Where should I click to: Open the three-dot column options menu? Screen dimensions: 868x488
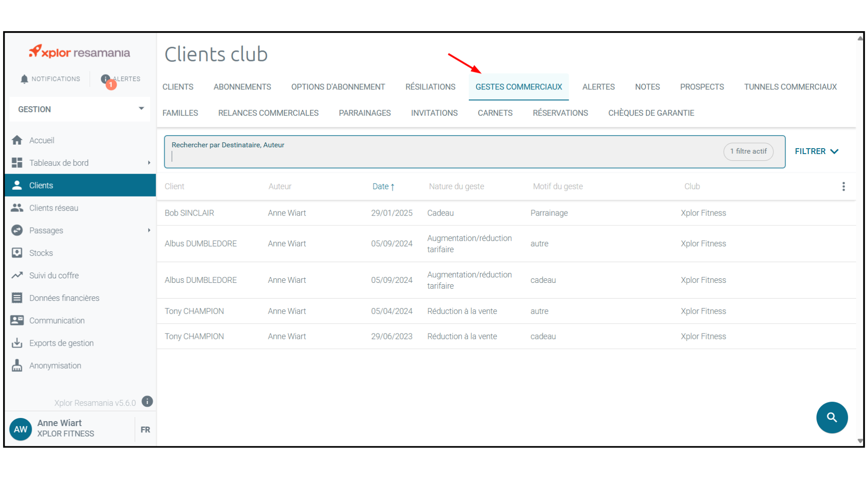tap(843, 187)
